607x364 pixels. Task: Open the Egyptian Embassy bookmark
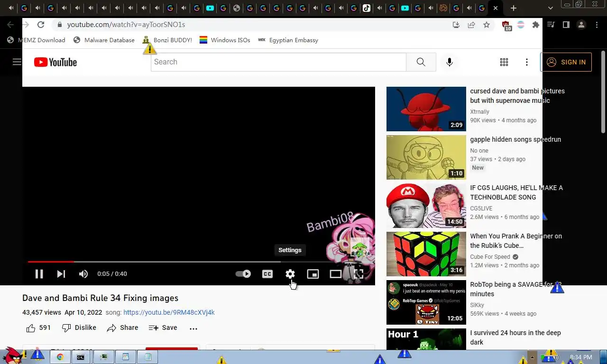[x=288, y=40]
